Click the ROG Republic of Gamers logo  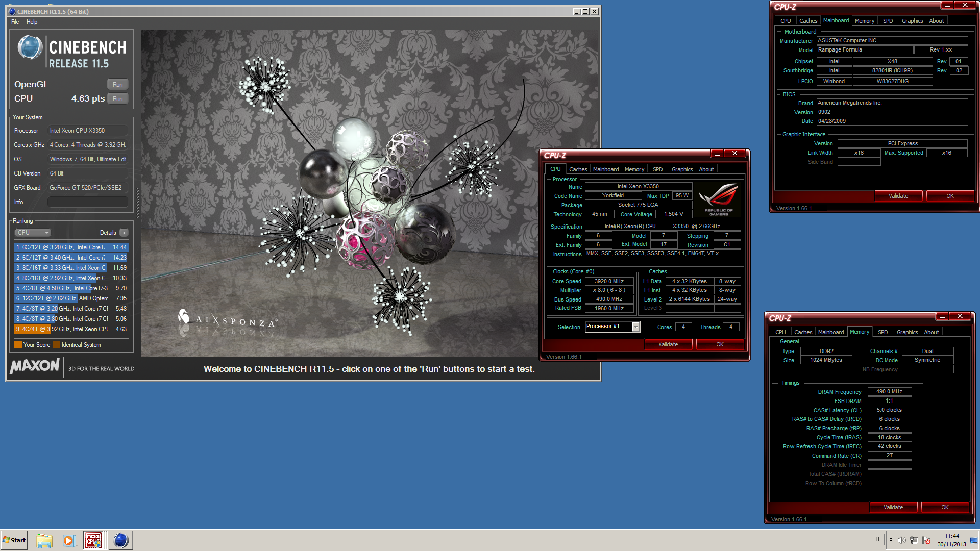click(719, 199)
